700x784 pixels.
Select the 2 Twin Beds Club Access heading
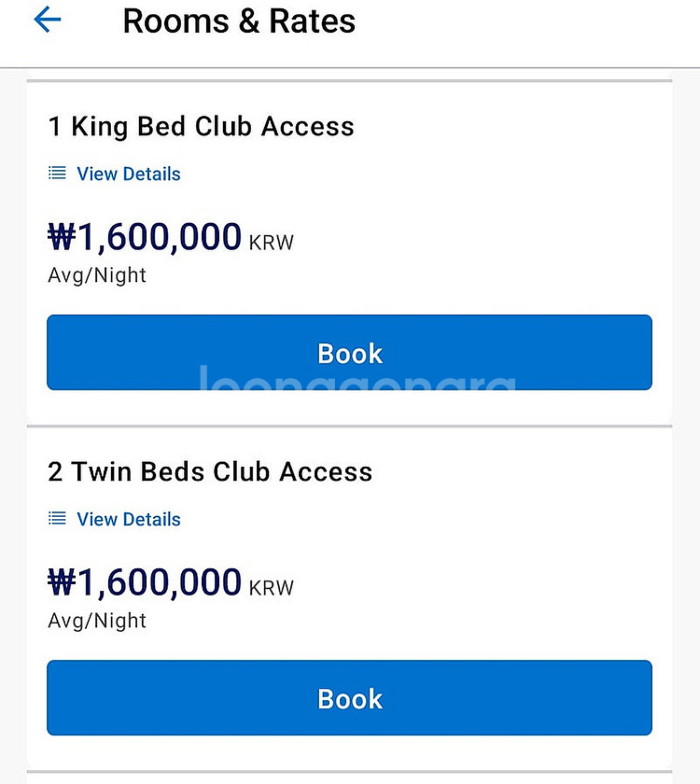click(x=210, y=472)
